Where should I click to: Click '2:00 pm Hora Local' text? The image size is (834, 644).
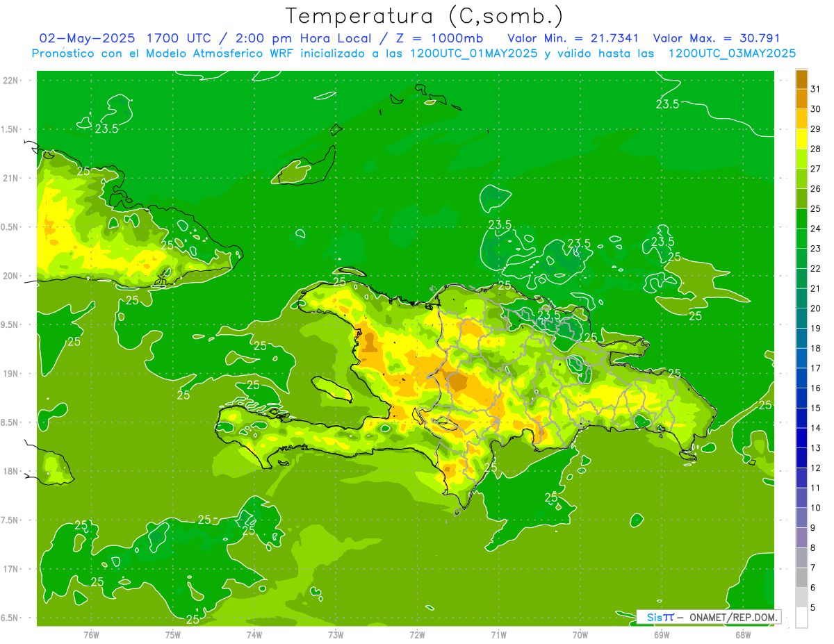pos(304,38)
